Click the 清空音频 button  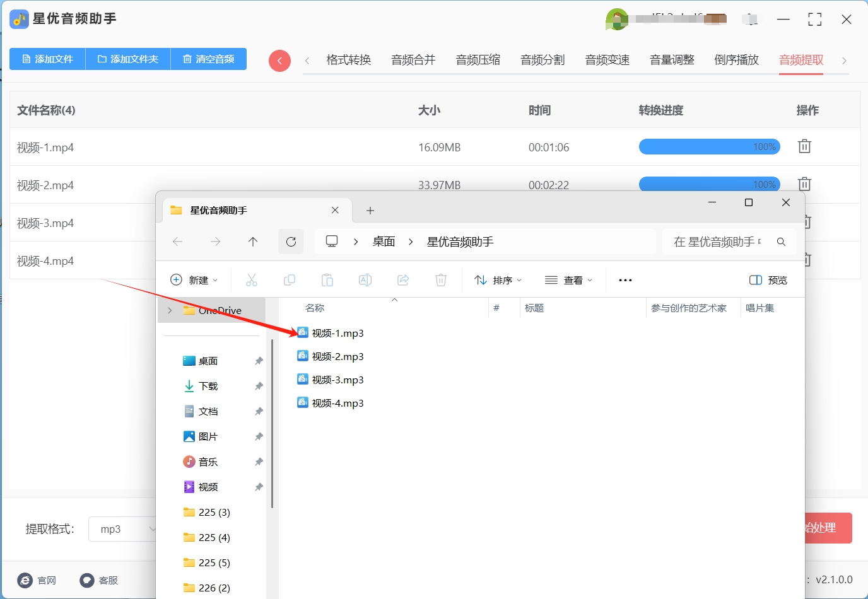tap(209, 59)
